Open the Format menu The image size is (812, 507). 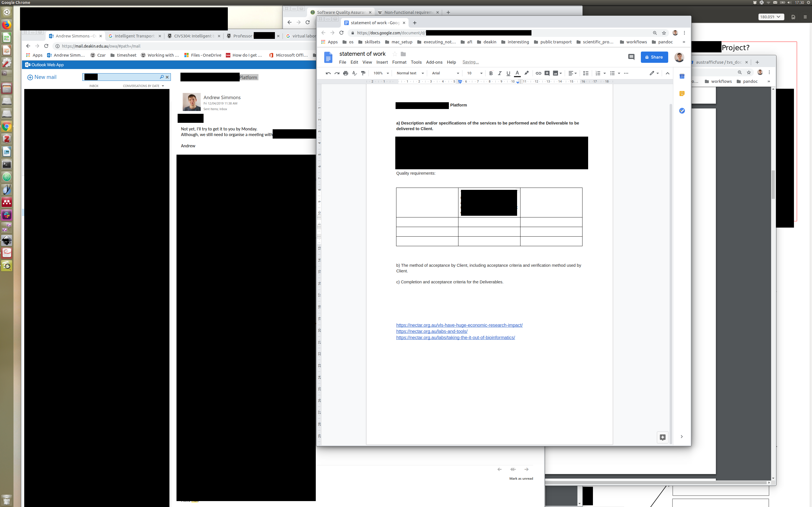click(x=399, y=62)
